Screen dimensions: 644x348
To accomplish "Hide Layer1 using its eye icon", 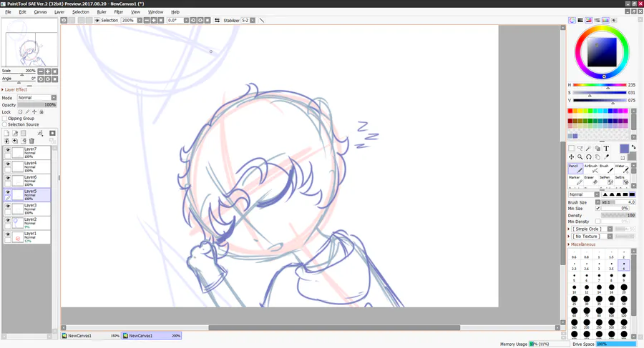I will click(x=8, y=234).
